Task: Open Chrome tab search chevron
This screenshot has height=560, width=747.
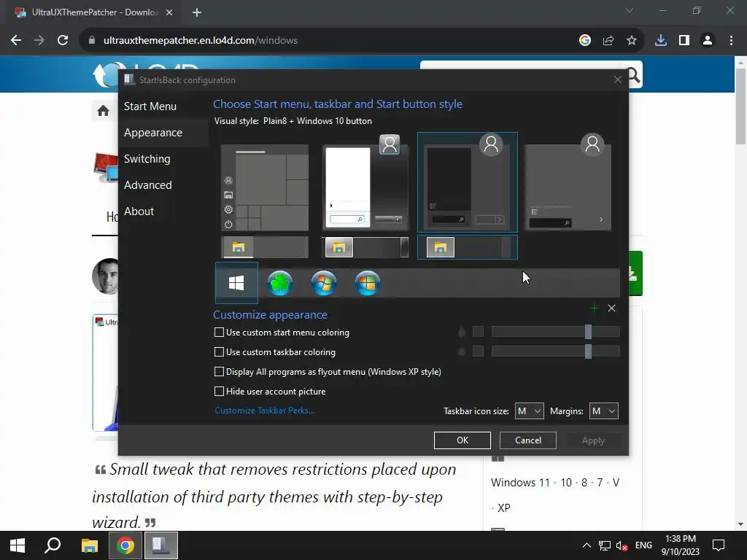Action: coord(630,10)
